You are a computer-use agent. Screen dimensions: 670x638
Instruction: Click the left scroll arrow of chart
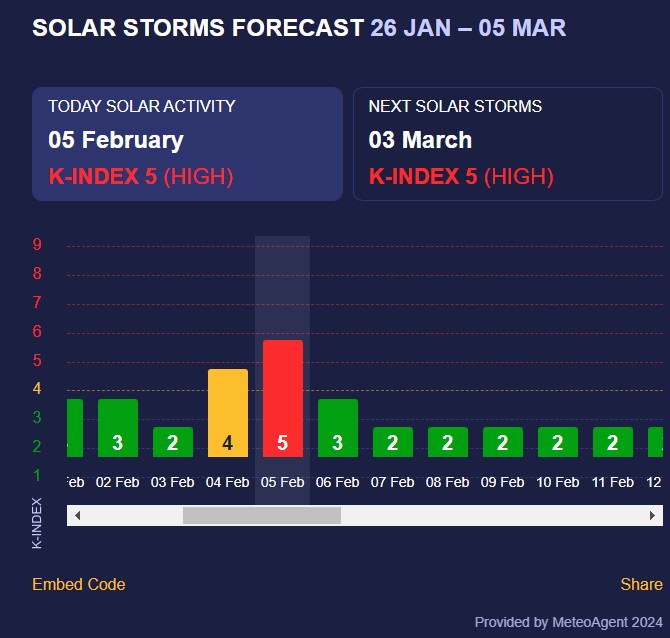tap(78, 515)
